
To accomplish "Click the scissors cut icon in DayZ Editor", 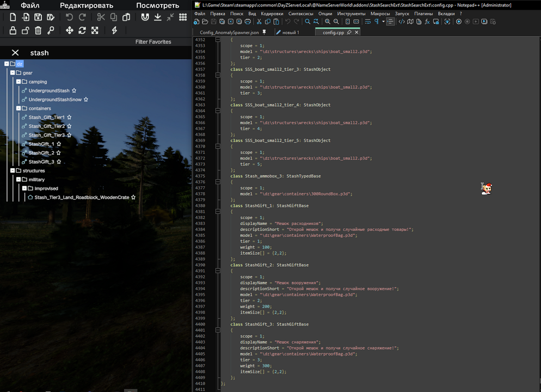I will click(101, 17).
